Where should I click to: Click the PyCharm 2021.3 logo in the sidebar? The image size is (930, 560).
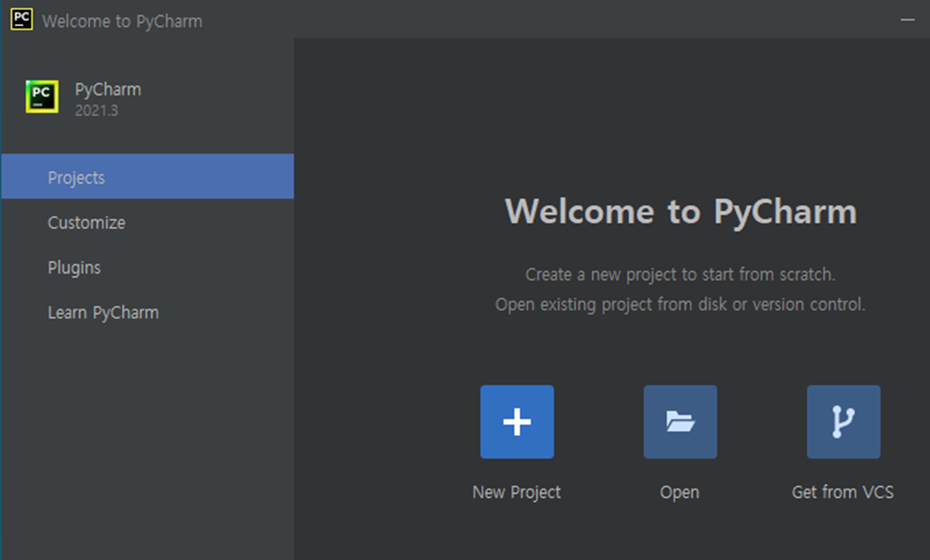pyautogui.click(x=42, y=96)
